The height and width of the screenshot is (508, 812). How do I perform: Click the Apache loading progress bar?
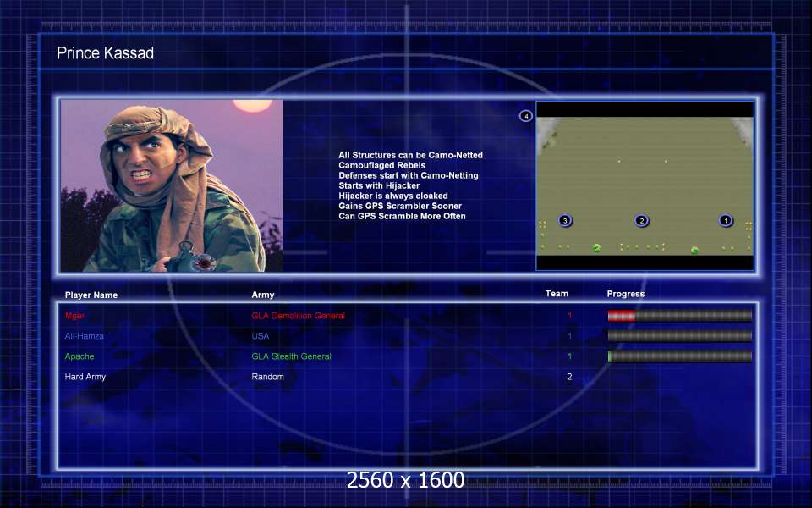pos(679,356)
